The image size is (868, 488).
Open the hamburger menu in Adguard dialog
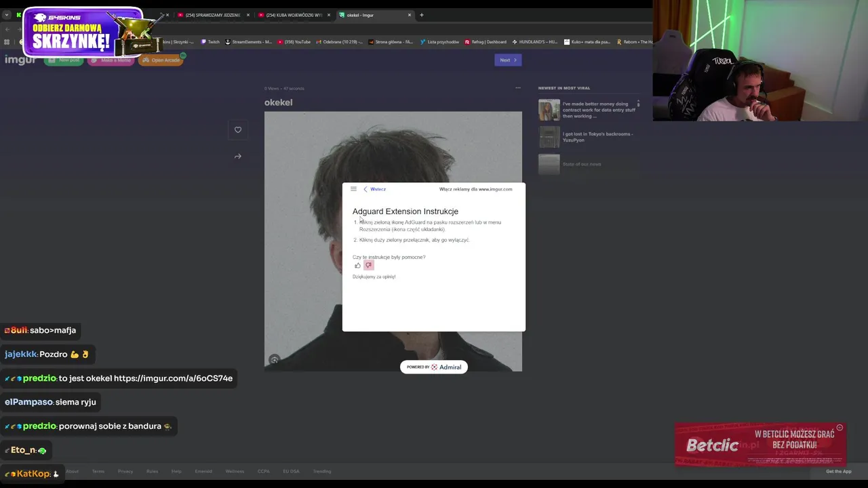click(353, 189)
